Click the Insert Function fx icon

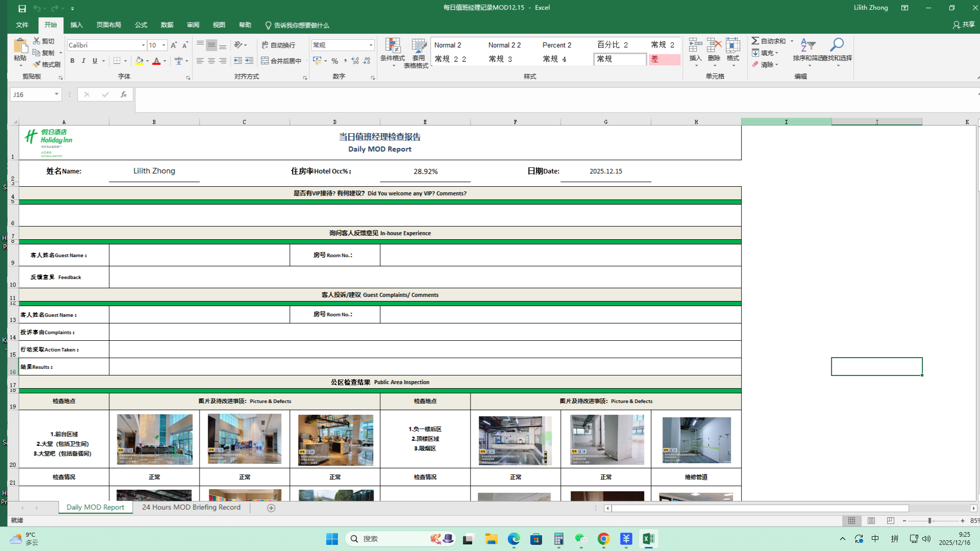pyautogui.click(x=124, y=94)
